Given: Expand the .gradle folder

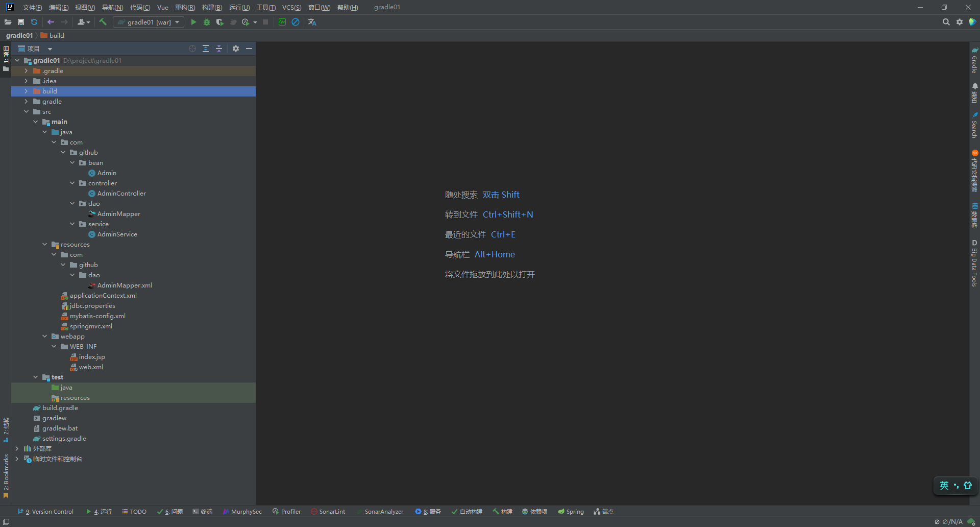Looking at the screenshot, I should 26,71.
